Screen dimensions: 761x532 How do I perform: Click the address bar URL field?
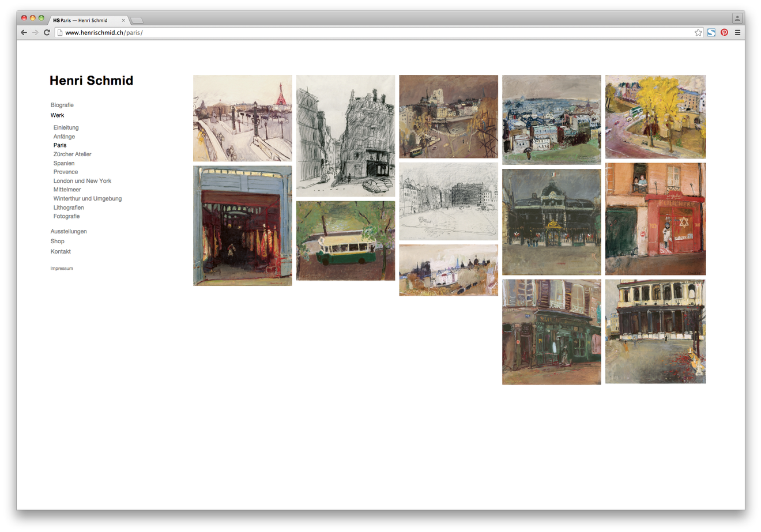point(375,33)
